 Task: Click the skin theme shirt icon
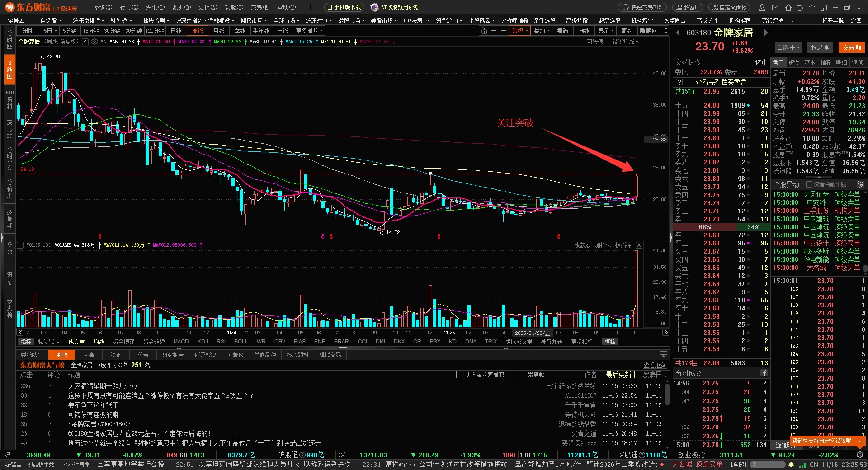(x=812, y=7)
